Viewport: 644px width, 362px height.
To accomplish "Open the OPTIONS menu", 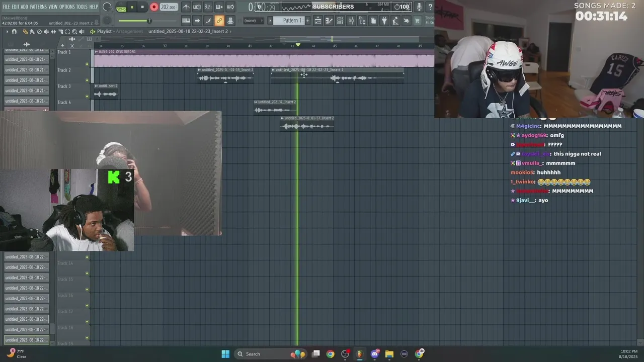I will click(x=67, y=7).
